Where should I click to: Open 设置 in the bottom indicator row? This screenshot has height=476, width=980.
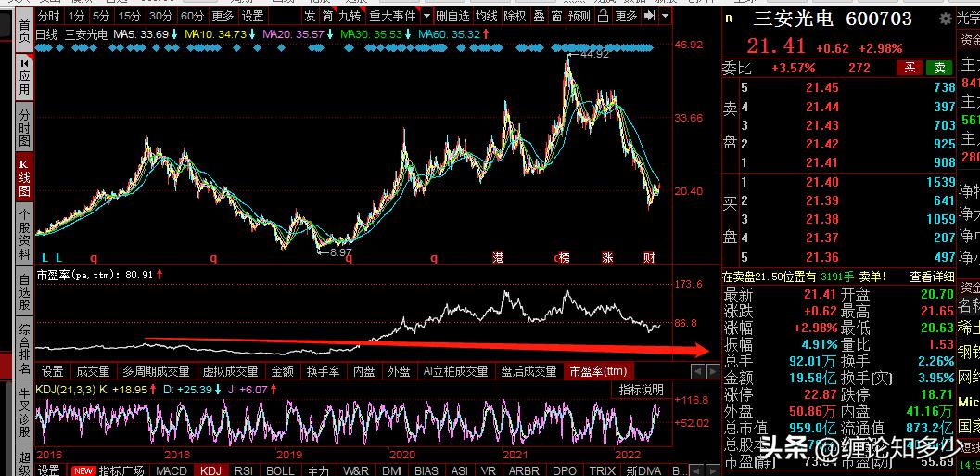pyautogui.click(x=49, y=470)
